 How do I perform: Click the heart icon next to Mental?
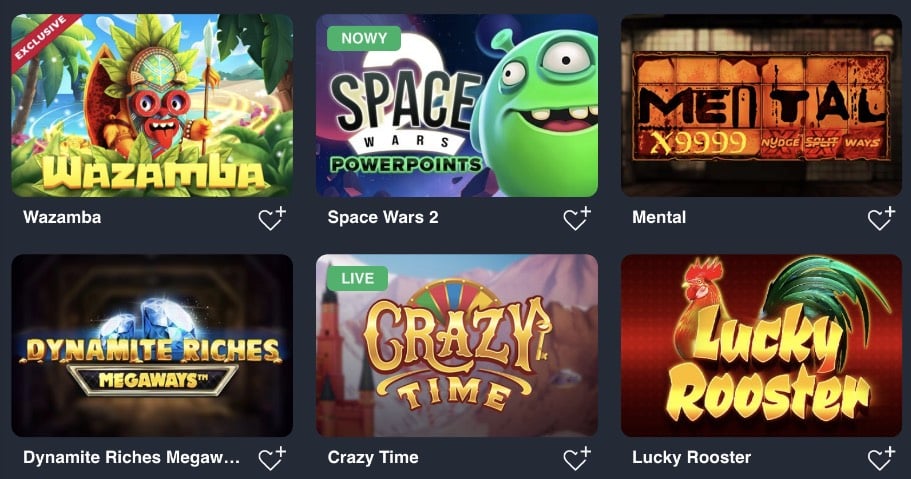pos(881,219)
